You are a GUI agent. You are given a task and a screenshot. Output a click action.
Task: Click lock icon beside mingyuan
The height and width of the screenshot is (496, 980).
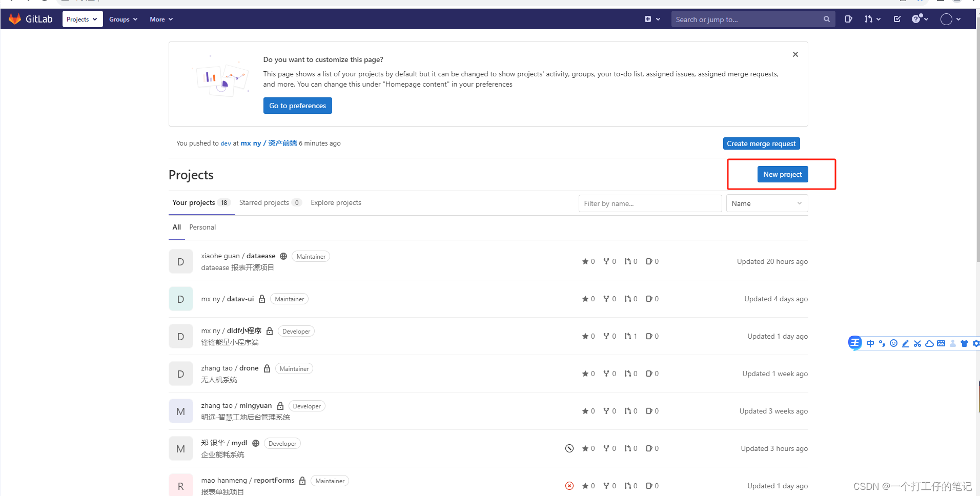point(280,406)
